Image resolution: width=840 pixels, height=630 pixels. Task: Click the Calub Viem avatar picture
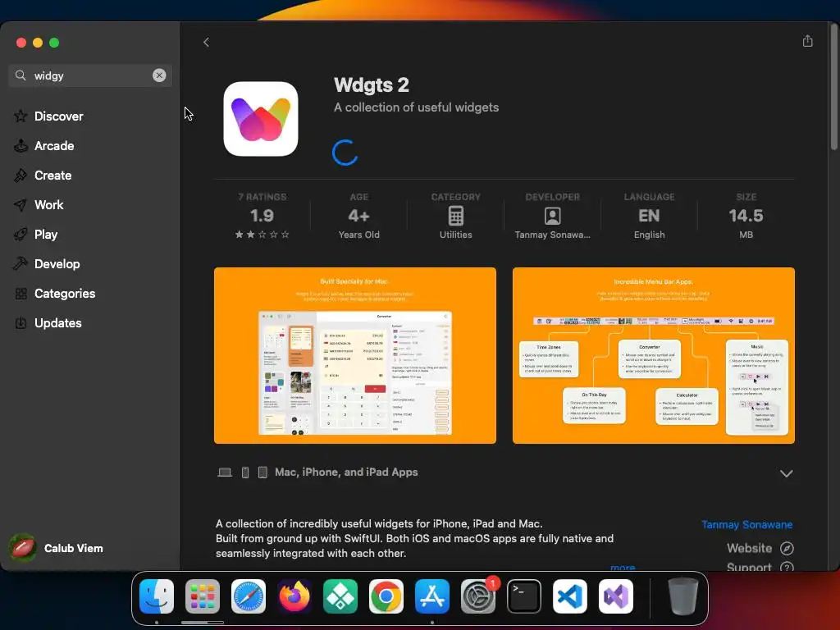coord(22,548)
